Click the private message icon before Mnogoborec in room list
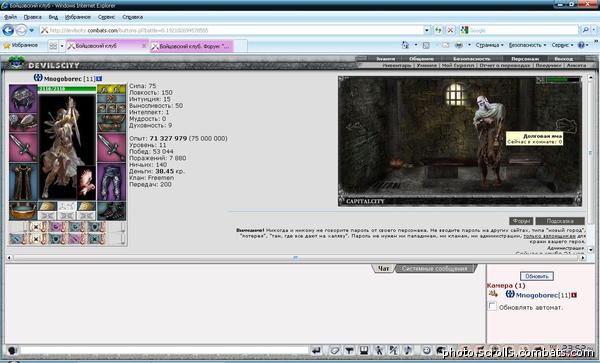Viewport: 600px width, 363px height. point(493,294)
